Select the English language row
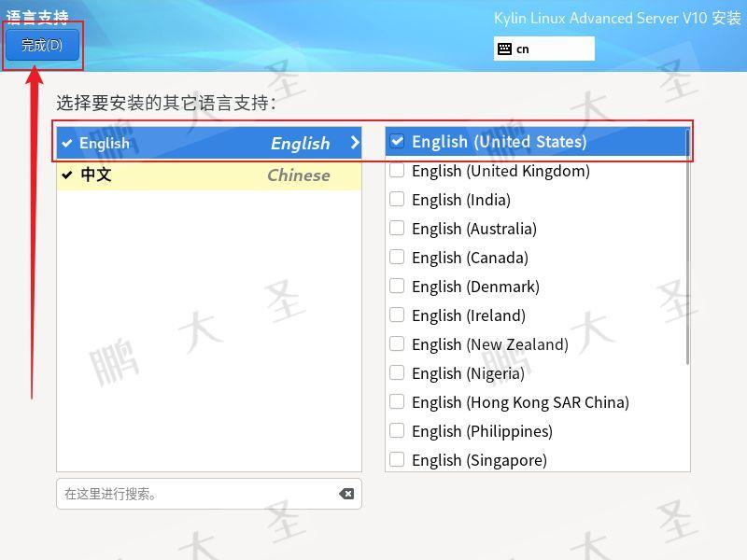This screenshot has height=560, width=747. point(208,143)
